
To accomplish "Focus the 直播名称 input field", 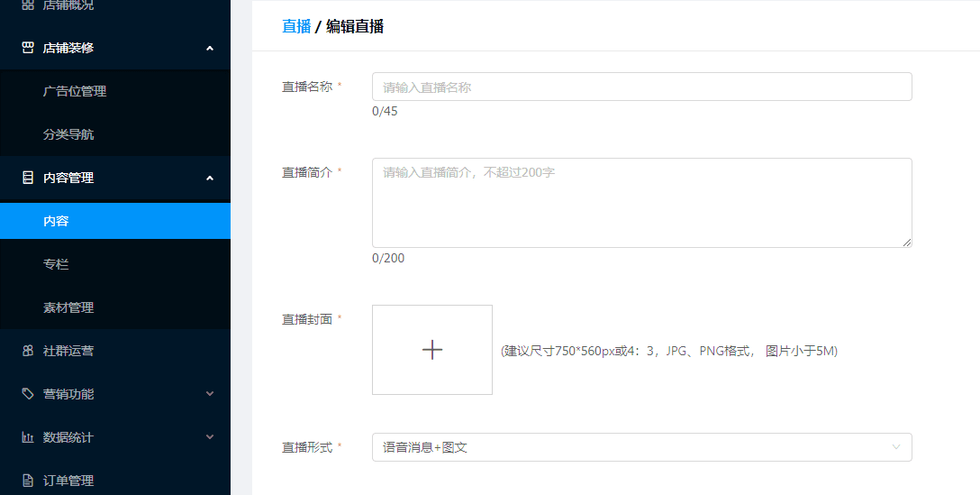I will [x=641, y=87].
